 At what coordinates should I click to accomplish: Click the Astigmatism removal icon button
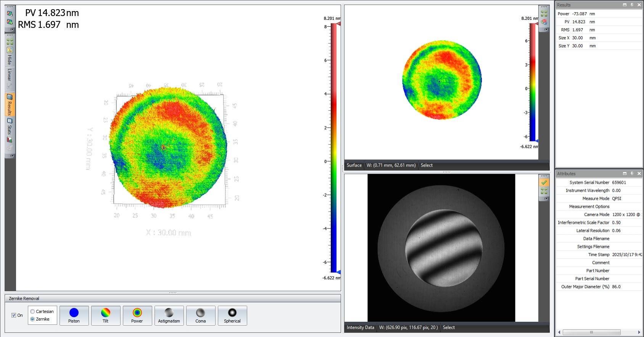(x=169, y=315)
